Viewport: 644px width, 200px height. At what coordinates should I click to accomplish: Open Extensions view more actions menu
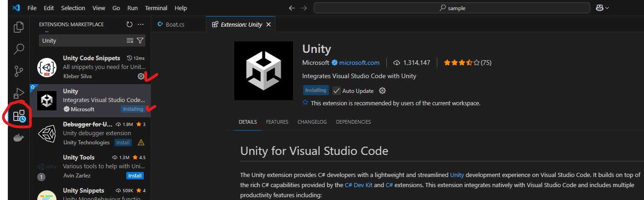click(x=141, y=24)
